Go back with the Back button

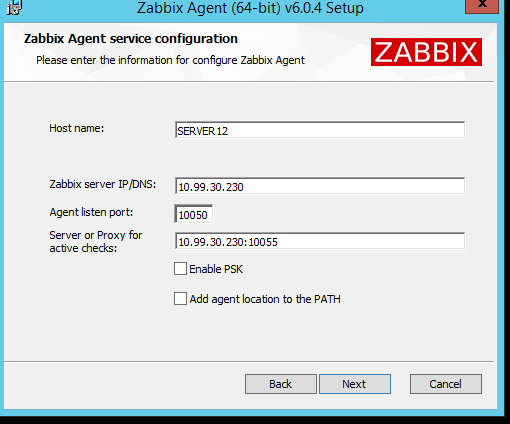[281, 384]
